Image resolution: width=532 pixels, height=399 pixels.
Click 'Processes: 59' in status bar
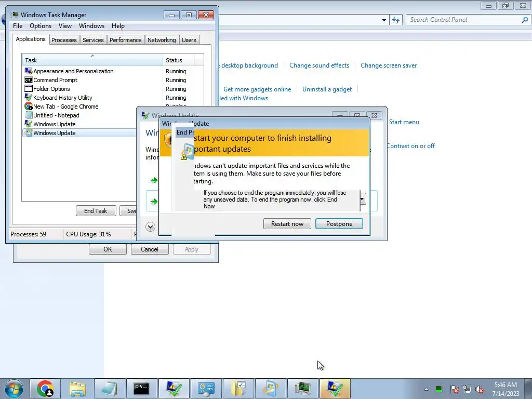(x=29, y=234)
